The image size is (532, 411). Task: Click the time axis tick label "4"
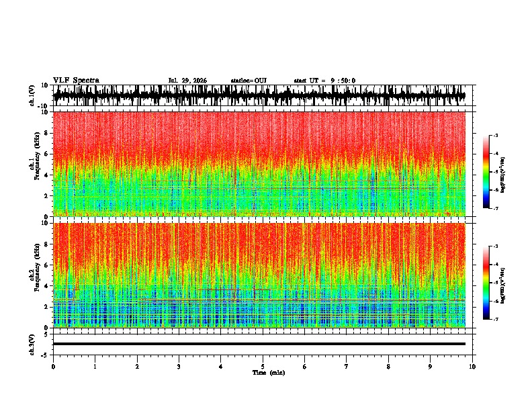click(220, 367)
